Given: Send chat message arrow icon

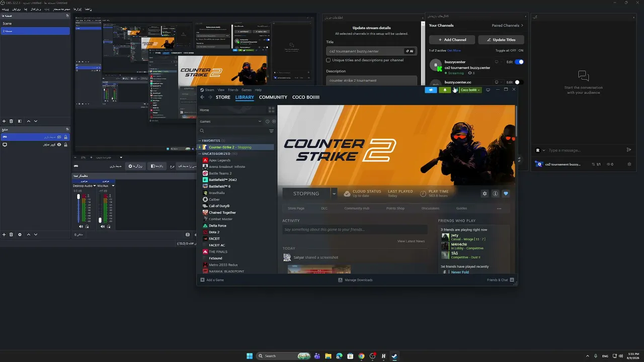Looking at the screenshot, I should [629, 150].
